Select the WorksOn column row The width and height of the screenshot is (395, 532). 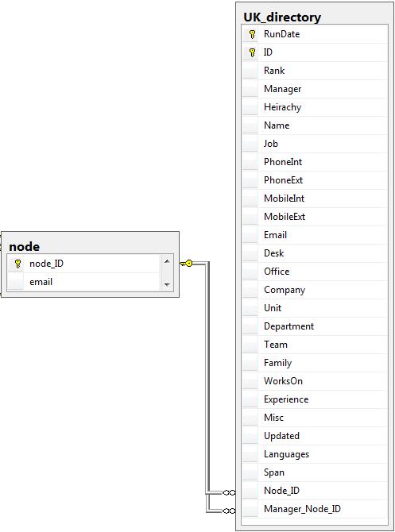pyautogui.click(x=315, y=381)
